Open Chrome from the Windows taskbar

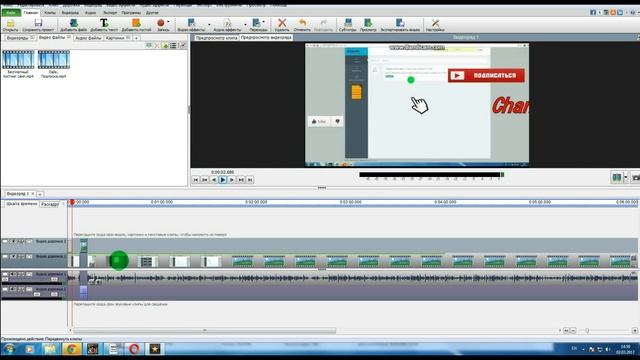coord(71,349)
